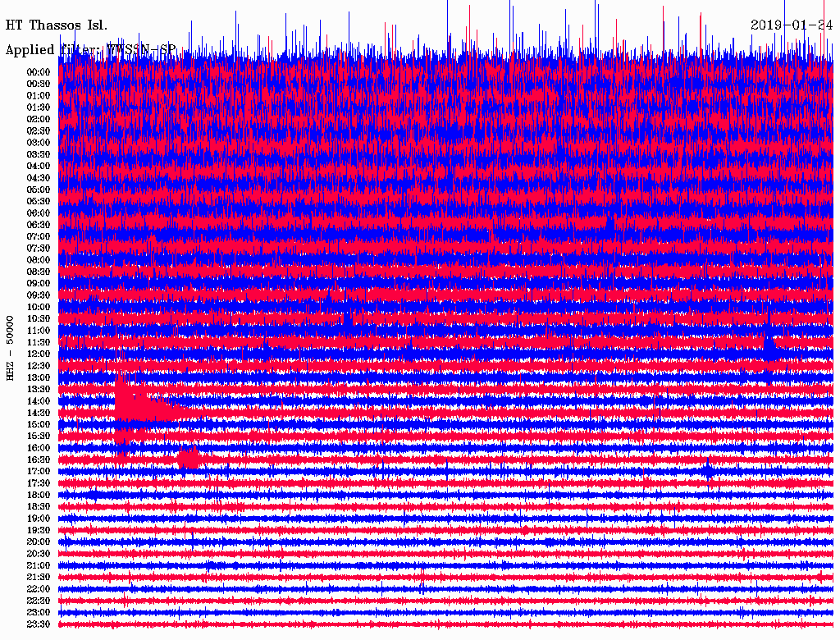Click the date label 2019-01-24
This screenshot has height=640, width=840.
[x=792, y=25]
